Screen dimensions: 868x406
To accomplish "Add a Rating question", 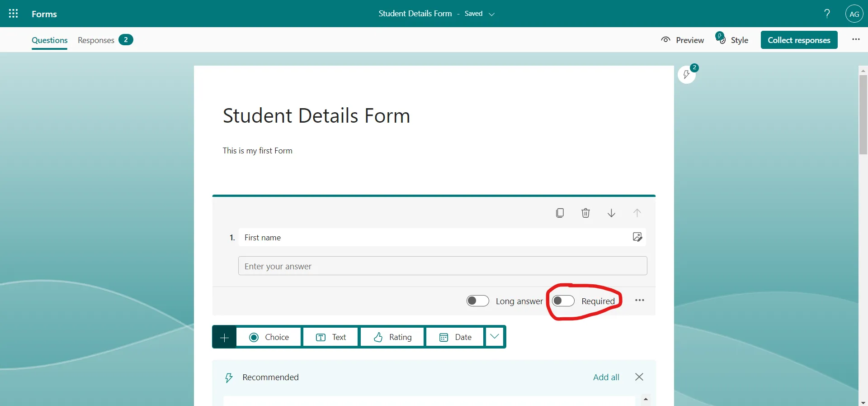I will coord(392,337).
